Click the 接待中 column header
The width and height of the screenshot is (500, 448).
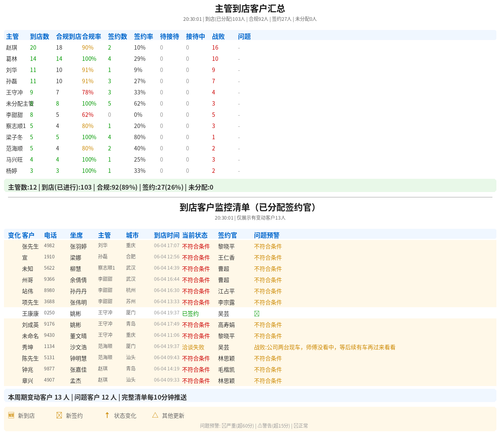(195, 36)
